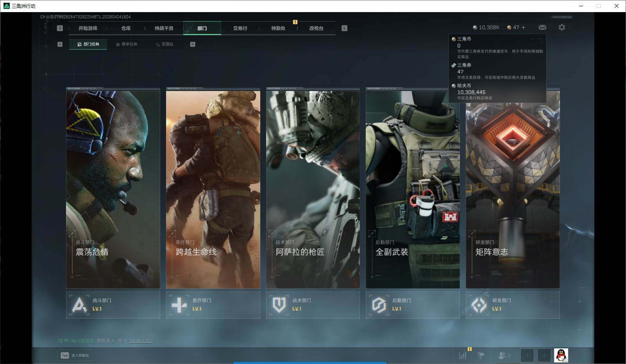Go to the 开始游戏 tab

click(x=88, y=28)
